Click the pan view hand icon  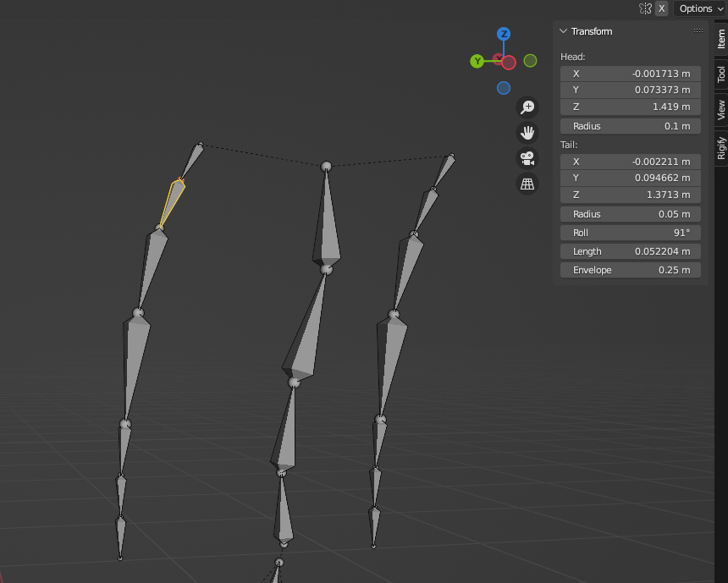click(527, 132)
